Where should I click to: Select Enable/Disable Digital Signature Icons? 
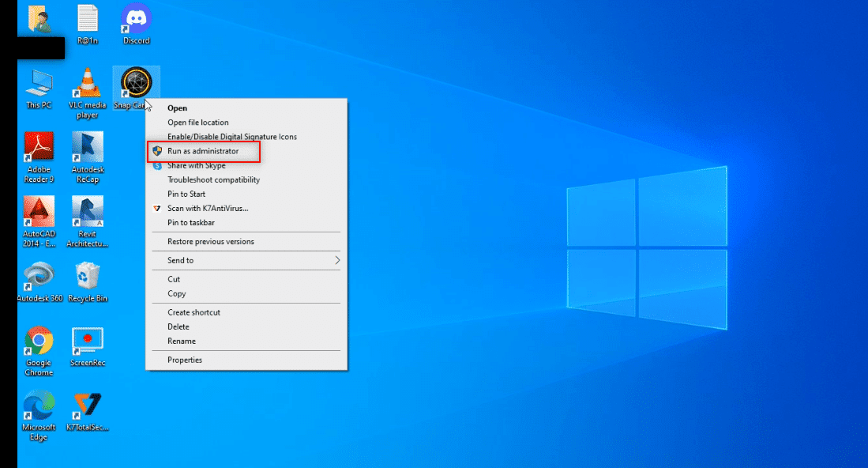pyautogui.click(x=232, y=137)
